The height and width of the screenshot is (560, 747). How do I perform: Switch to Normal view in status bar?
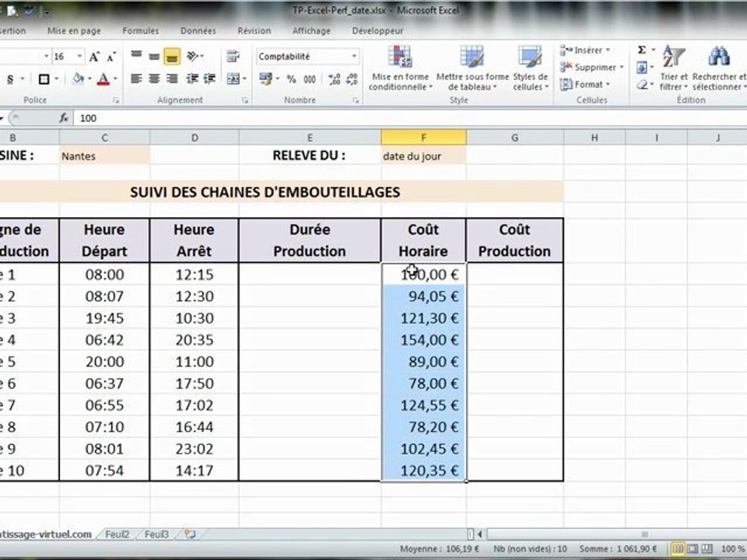click(x=678, y=548)
